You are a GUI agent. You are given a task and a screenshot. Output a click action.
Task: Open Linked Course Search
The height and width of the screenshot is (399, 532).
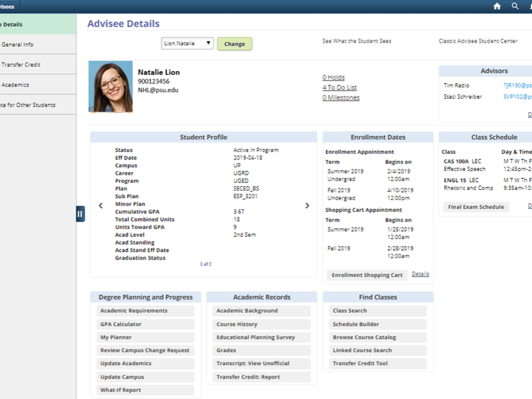[x=378, y=351]
